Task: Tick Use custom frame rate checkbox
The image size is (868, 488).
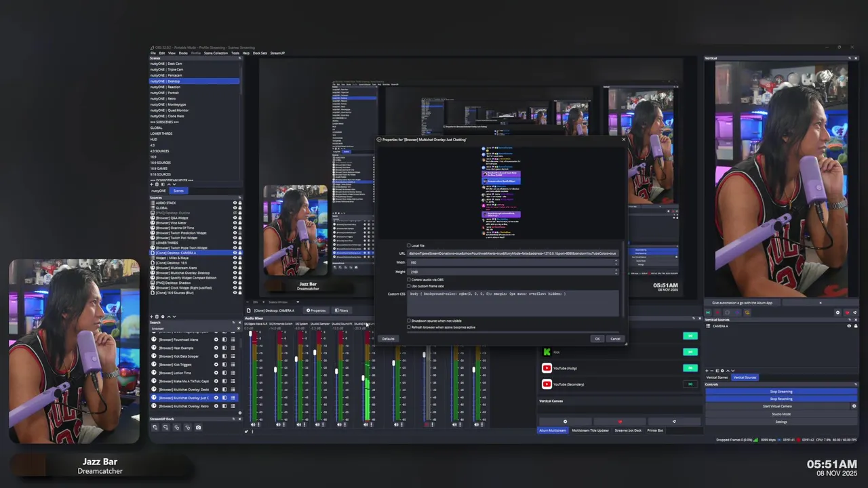Action: tap(409, 286)
